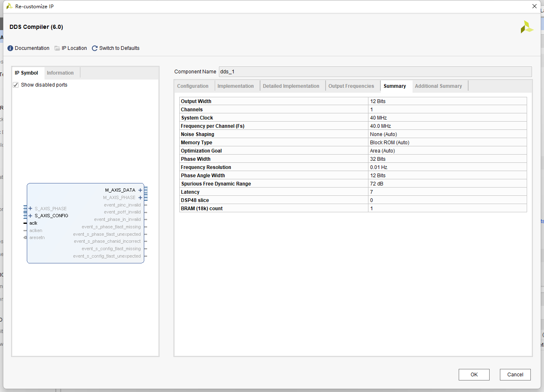Select the BRAM (18k) count row label
The width and height of the screenshot is (544, 392).
[x=202, y=209]
